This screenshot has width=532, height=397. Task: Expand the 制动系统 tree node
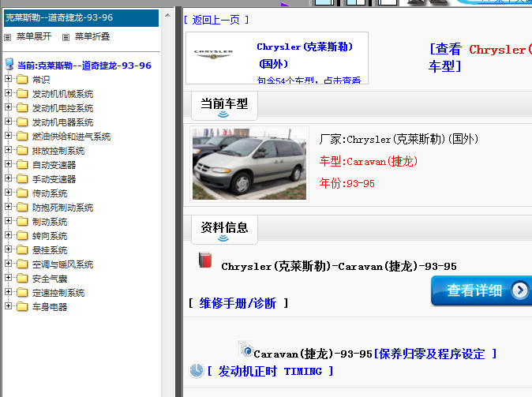[9, 221]
